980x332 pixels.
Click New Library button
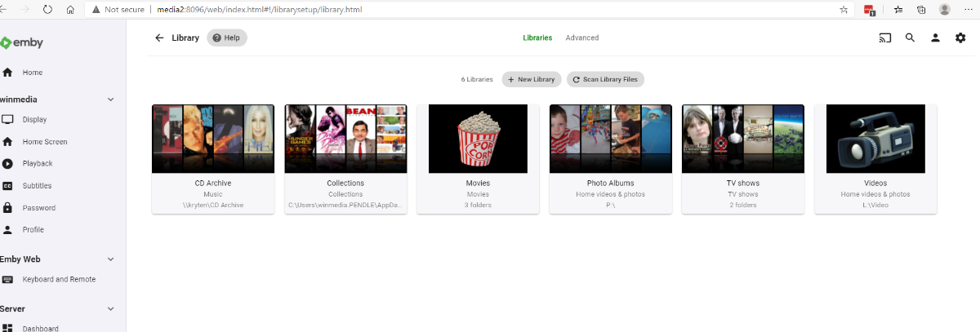pos(532,79)
